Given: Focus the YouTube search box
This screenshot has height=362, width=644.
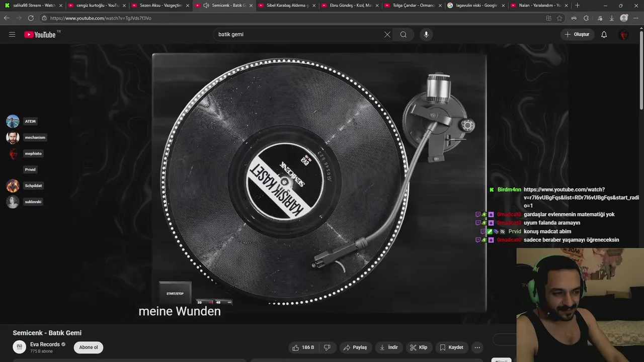Looking at the screenshot, I should pyautogui.click(x=299, y=35).
